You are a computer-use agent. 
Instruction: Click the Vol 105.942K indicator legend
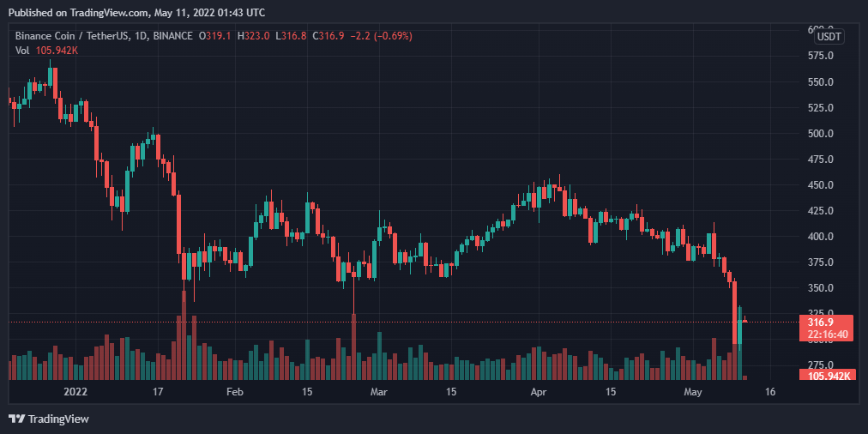(46, 51)
